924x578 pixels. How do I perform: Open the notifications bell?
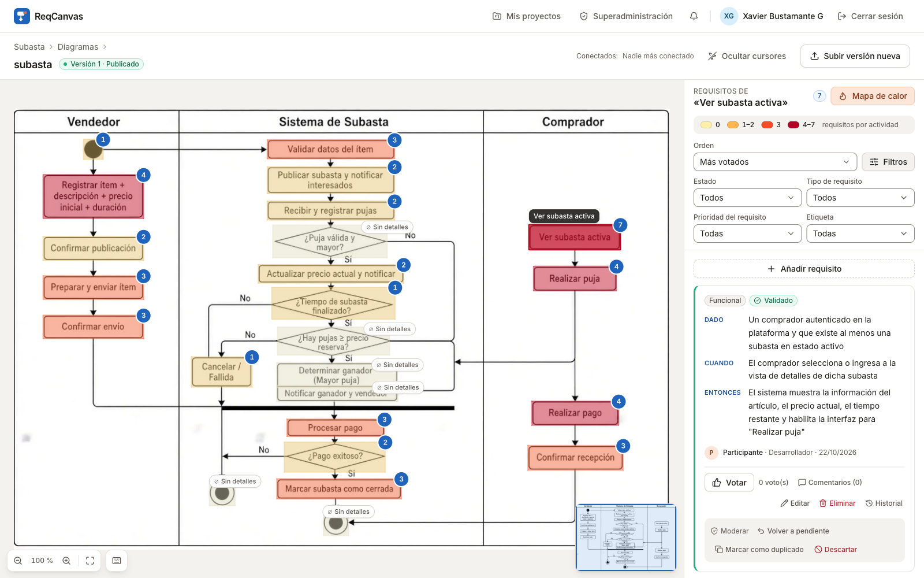click(694, 16)
